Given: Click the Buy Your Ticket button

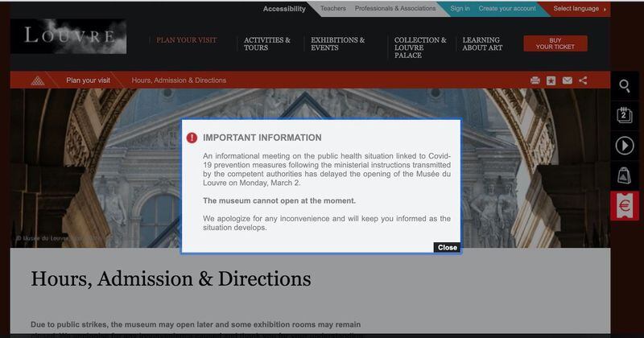Looking at the screenshot, I should pos(555,43).
